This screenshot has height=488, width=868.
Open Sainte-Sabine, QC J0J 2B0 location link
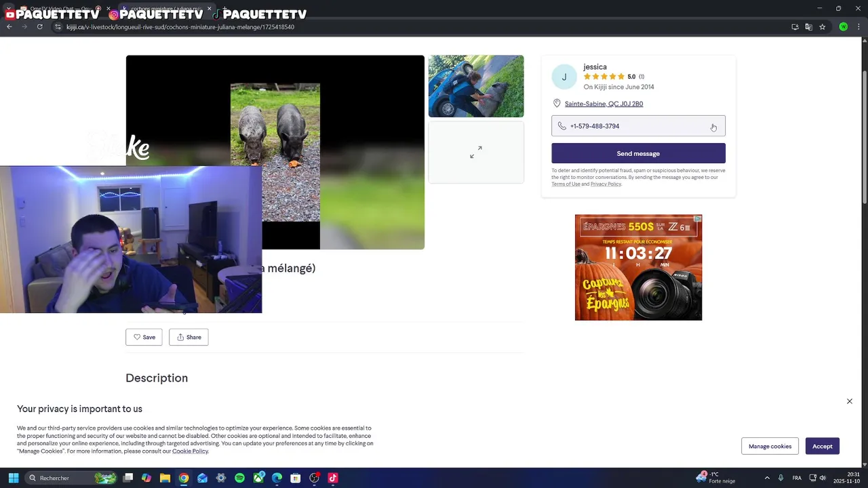[604, 104]
